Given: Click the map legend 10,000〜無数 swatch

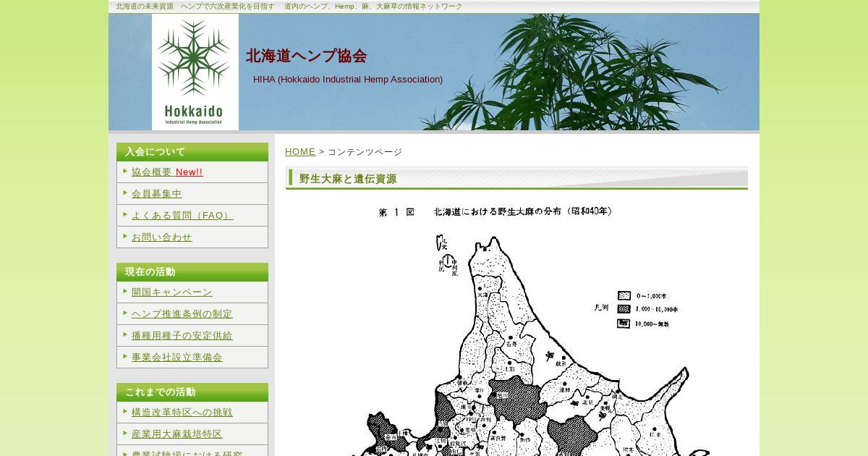Looking at the screenshot, I should (624, 323).
